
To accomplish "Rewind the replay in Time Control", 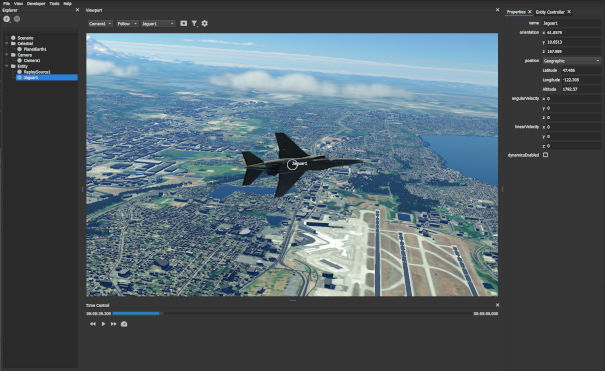I will [93, 324].
